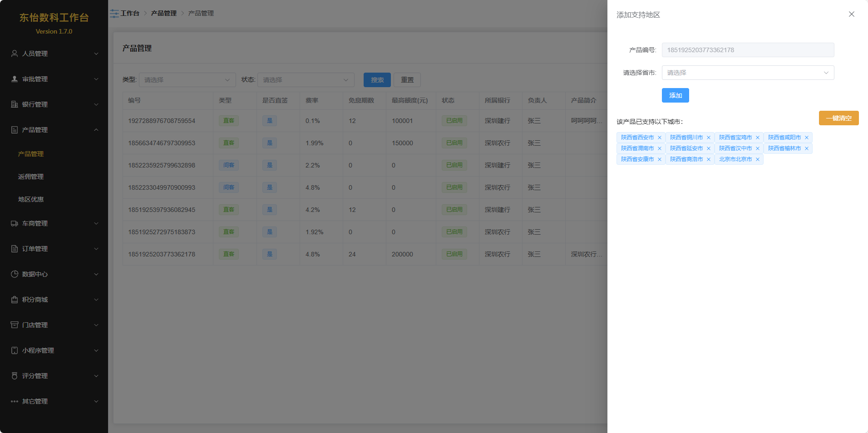Remove the 陕西省安康市 tag
This screenshot has height=433, width=868.
click(x=659, y=159)
